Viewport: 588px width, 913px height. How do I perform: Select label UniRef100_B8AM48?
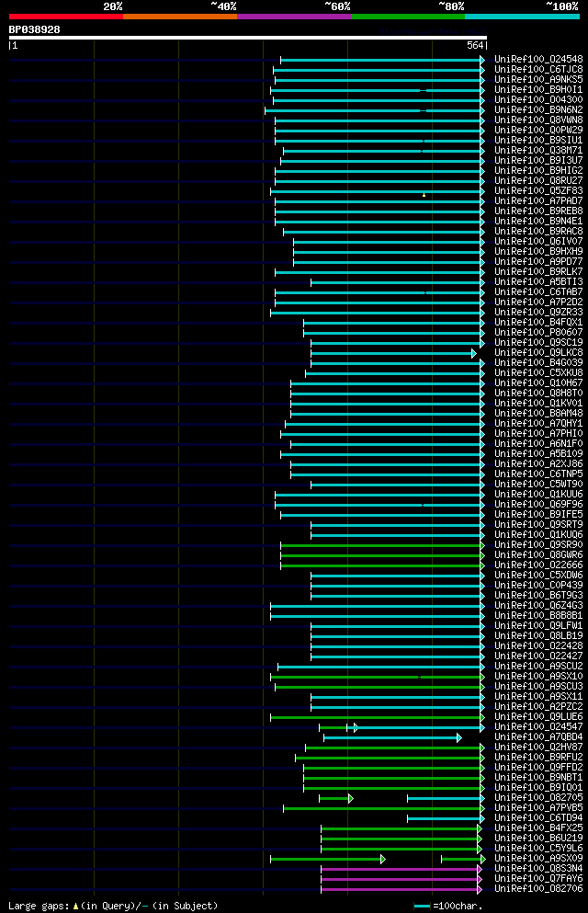pos(538,414)
